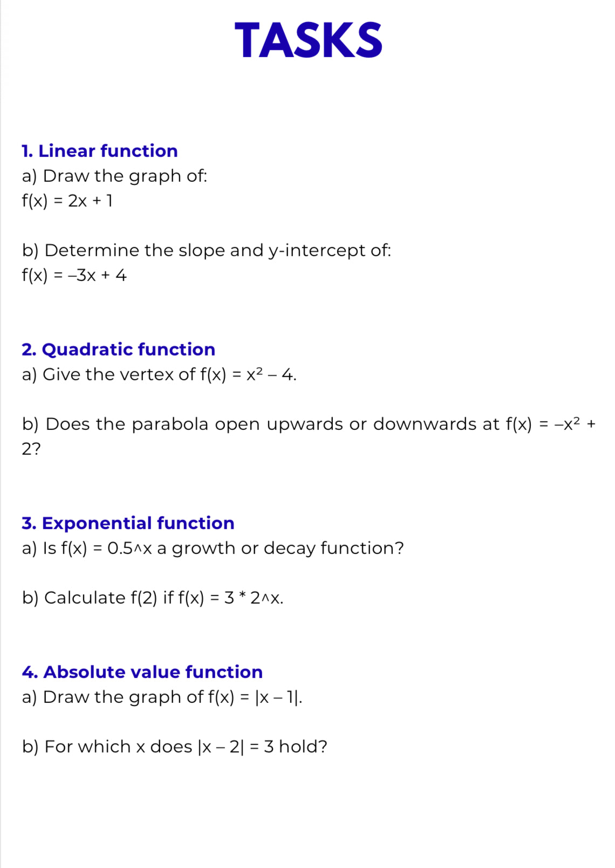Click the expression 3 * 2^x
The image size is (615, 868).
tap(252, 598)
